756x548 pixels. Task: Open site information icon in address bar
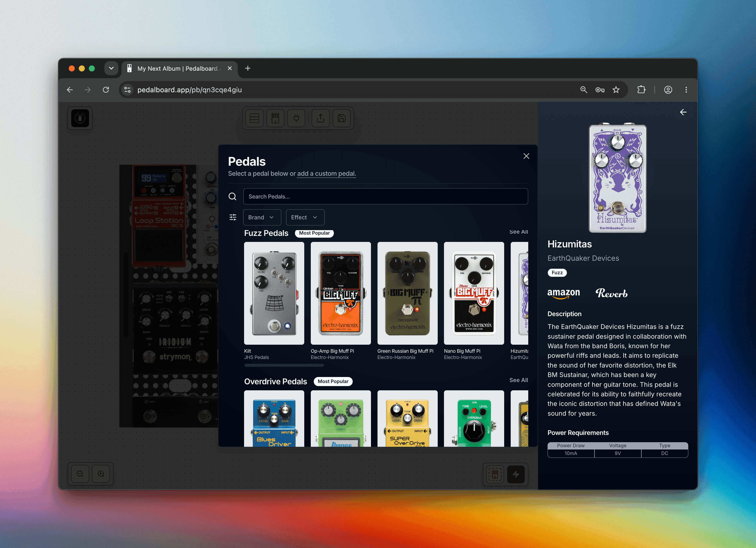point(128,90)
